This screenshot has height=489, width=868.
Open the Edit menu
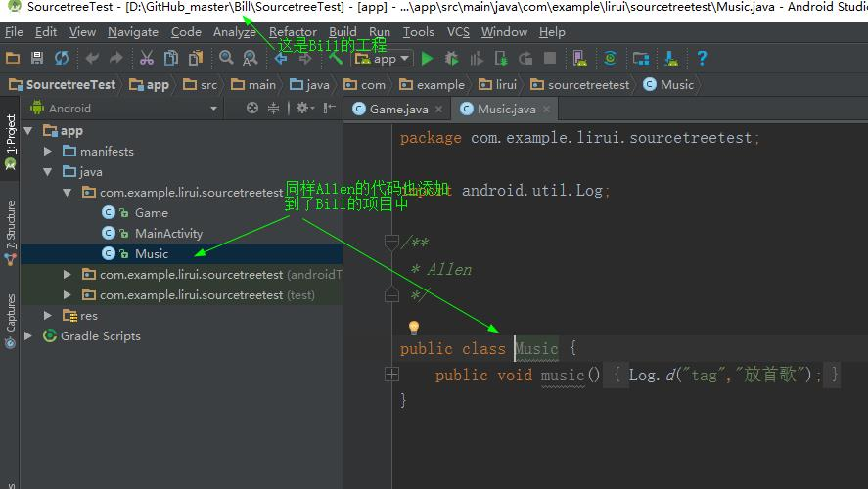pos(46,32)
